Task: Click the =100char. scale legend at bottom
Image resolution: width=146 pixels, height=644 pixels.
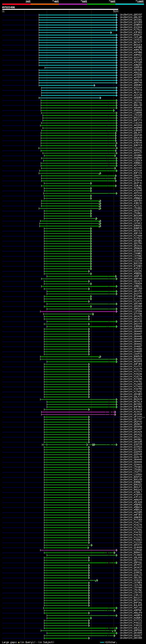Action: 109,642
